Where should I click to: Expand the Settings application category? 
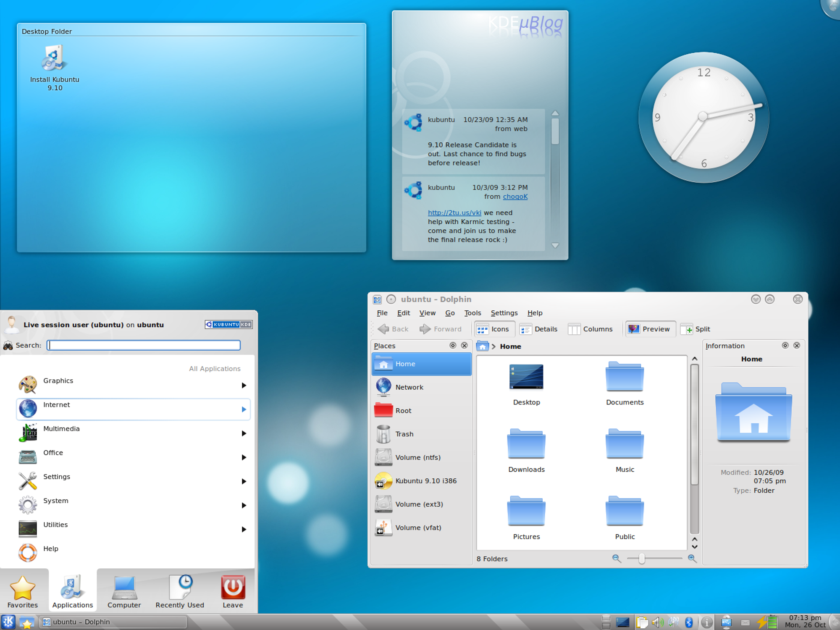pyautogui.click(x=133, y=481)
